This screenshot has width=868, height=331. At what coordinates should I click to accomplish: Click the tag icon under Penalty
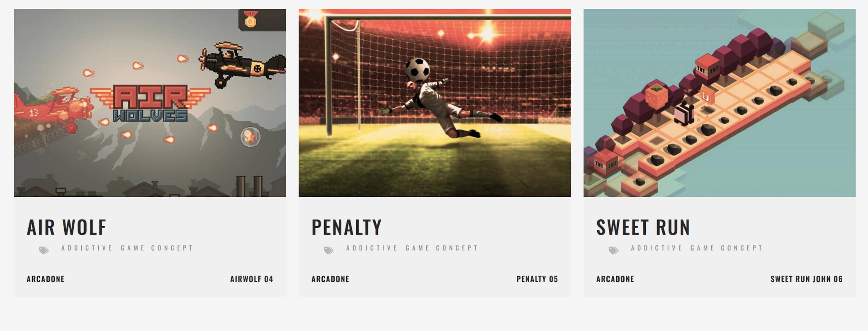pos(329,250)
